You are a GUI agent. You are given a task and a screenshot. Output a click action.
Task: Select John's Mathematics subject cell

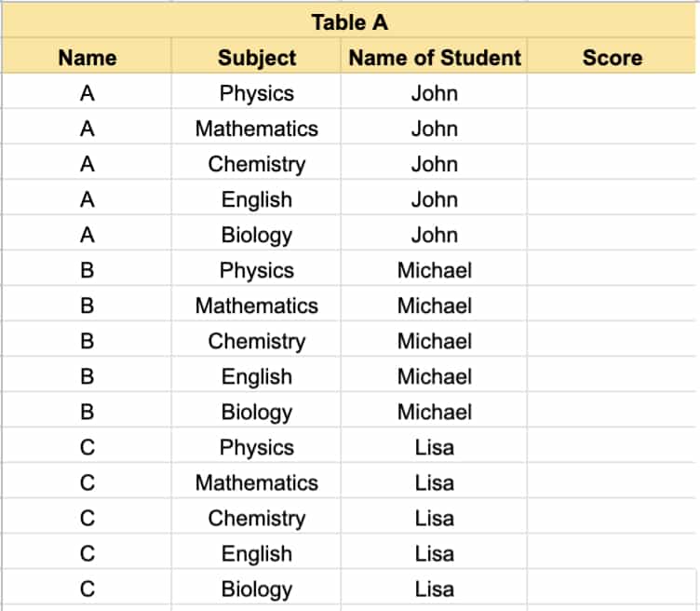tap(256, 127)
